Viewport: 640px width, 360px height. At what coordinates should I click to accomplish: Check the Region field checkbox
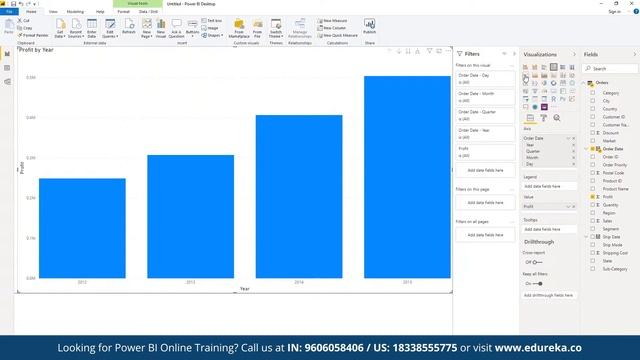click(x=593, y=213)
